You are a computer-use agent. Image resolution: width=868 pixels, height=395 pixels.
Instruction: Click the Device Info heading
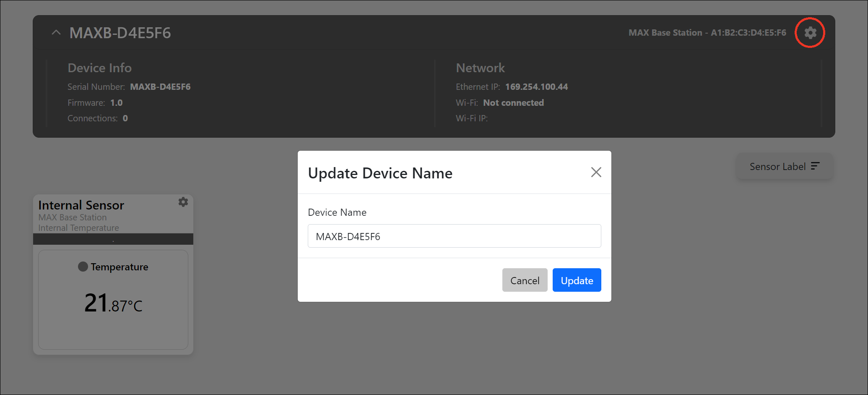(x=100, y=68)
